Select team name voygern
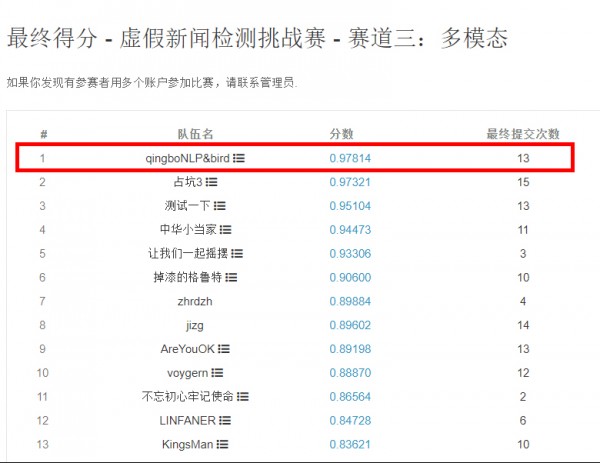The height and width of the screenshot is (463, 600). [x=188, y=373]
